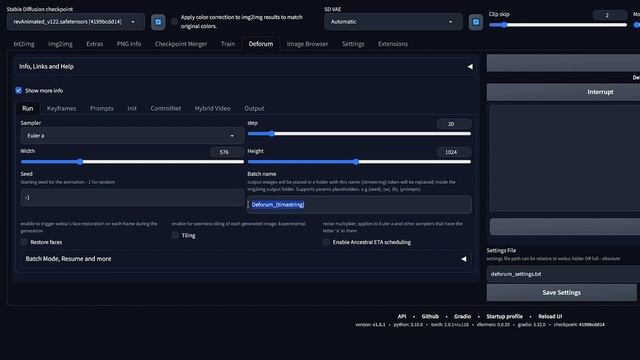Switch to the txt2img tab

pyautogui.click(x=24, y=44)
